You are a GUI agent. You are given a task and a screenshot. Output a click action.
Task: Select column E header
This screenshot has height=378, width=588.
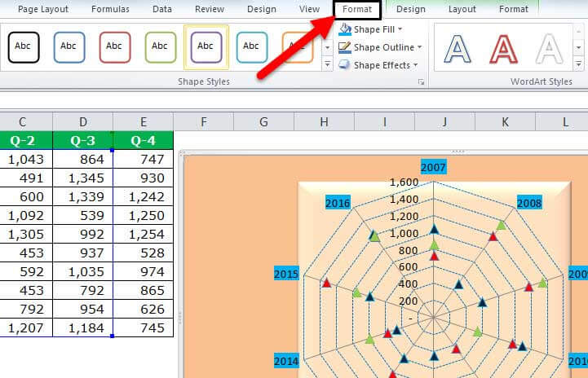click(144, 121)
